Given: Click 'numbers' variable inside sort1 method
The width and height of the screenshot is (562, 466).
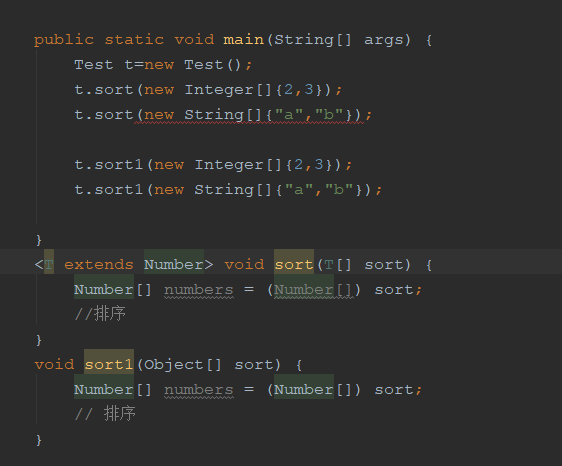Looking at the screenshot, I should click(x=199, y=390).
